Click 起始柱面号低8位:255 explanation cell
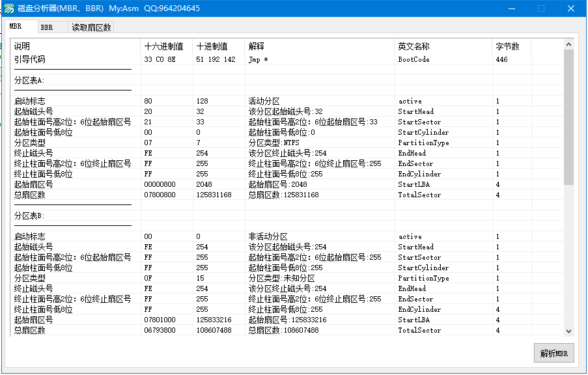Screen dimensions: 588x375 [x=285, y=268]
